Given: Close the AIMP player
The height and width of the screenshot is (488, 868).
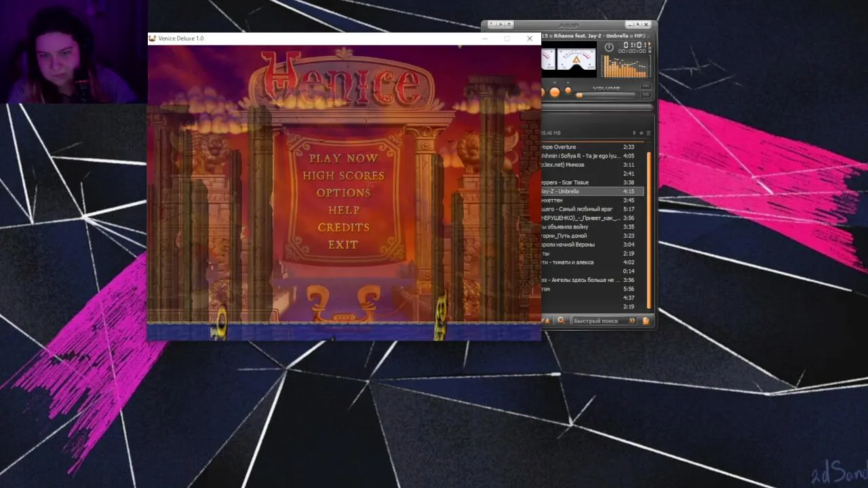Looking at the screenshot, I should tap(646, 24).
